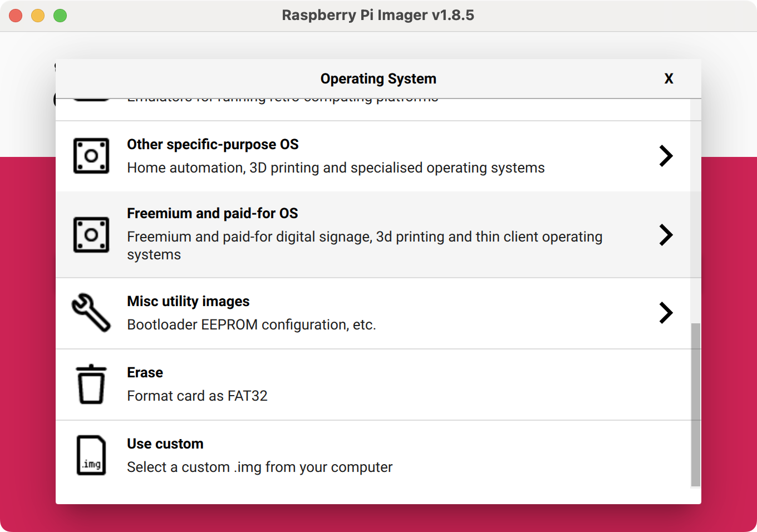Select the Other specific-purpose OS icon
Image resolution: width=757 pixels, height=532 pixels.
pos(91,156)
